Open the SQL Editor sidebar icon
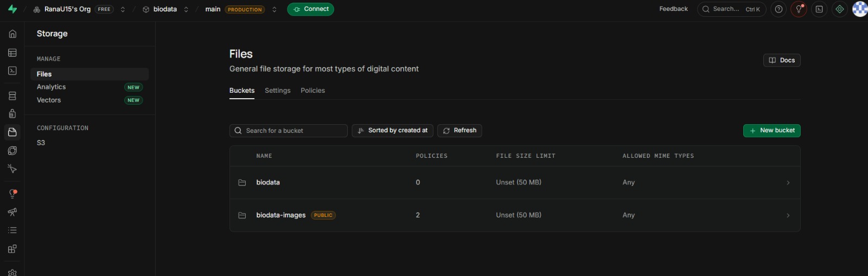 (x=12, y=71)
